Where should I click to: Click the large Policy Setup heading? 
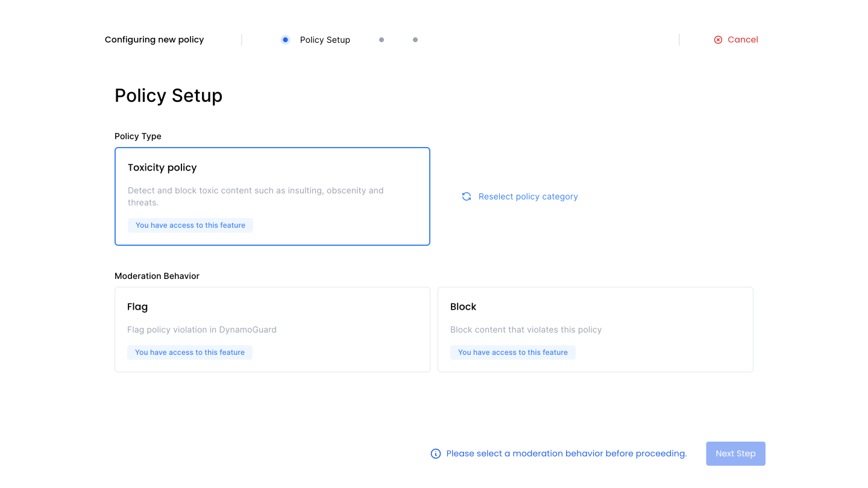pyautogui.click(x=169, y=96)
